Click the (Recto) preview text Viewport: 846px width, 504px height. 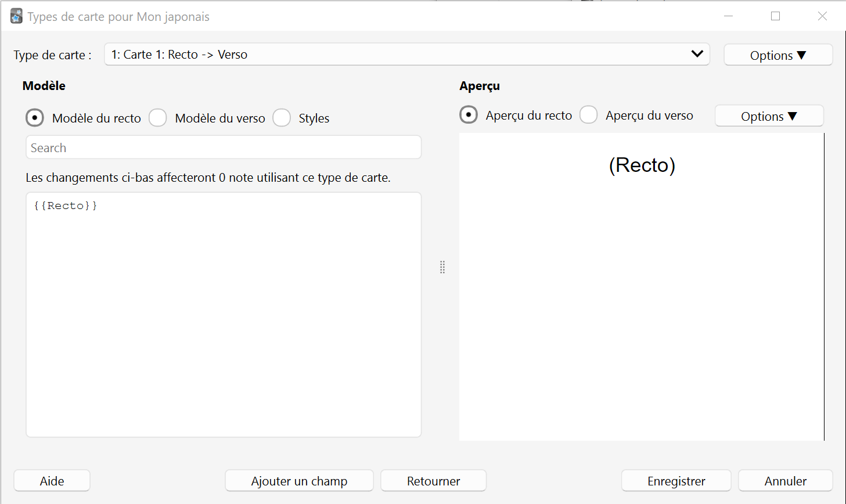642,165
